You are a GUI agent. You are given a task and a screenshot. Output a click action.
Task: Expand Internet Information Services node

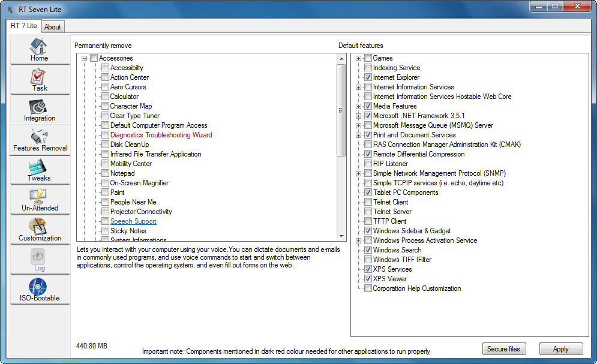pos(358,87)
